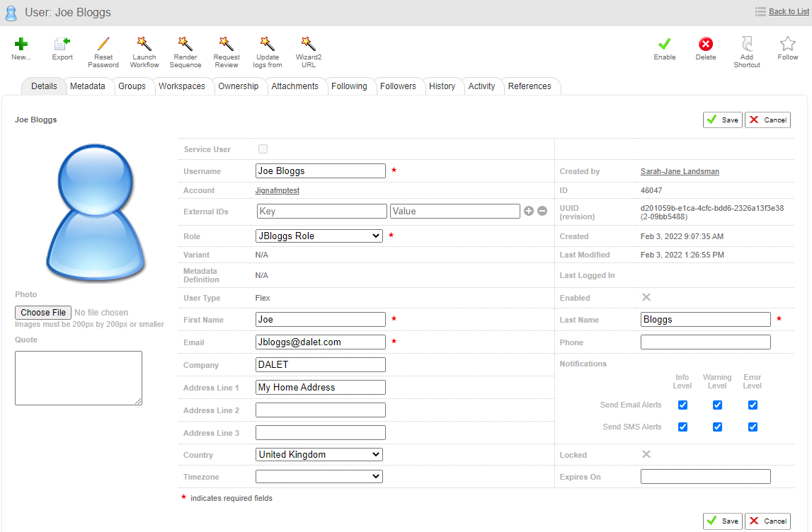
Task: Click the Render Sequence wand icon
Action: [x=185, y=44]
